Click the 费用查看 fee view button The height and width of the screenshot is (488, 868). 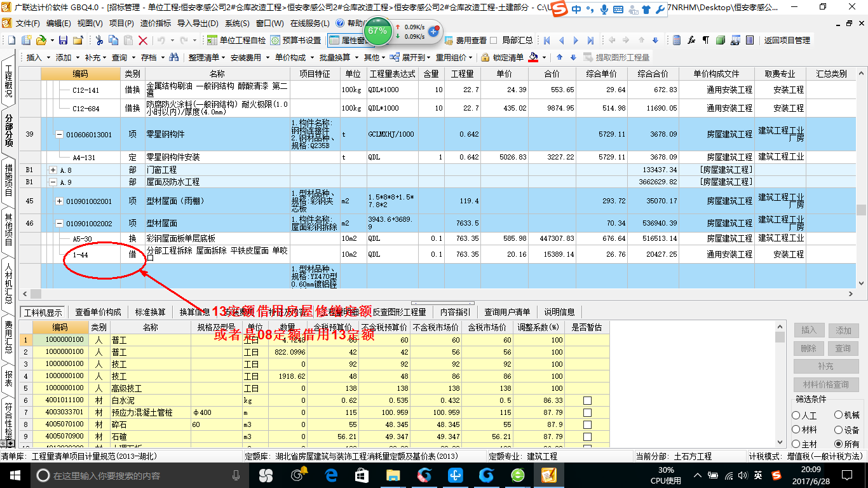point(466,40)
